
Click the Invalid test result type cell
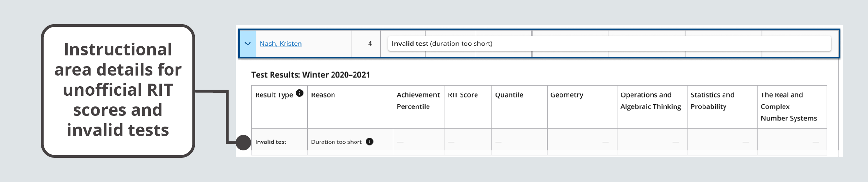(270, 142)
